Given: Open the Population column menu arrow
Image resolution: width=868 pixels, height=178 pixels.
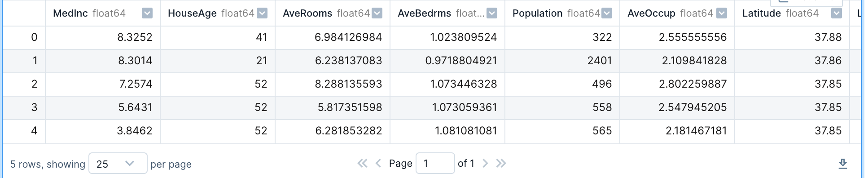Looking at the screenshot, I should coord(607,13).
